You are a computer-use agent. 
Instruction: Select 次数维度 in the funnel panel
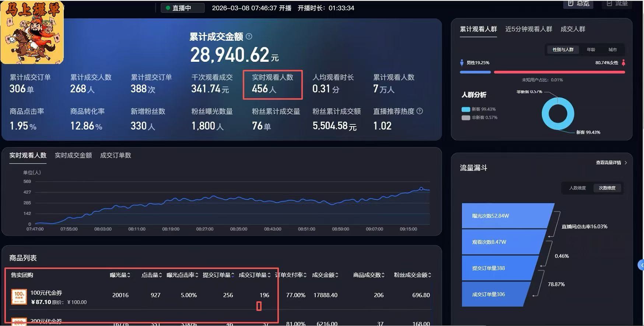(607, 188)
